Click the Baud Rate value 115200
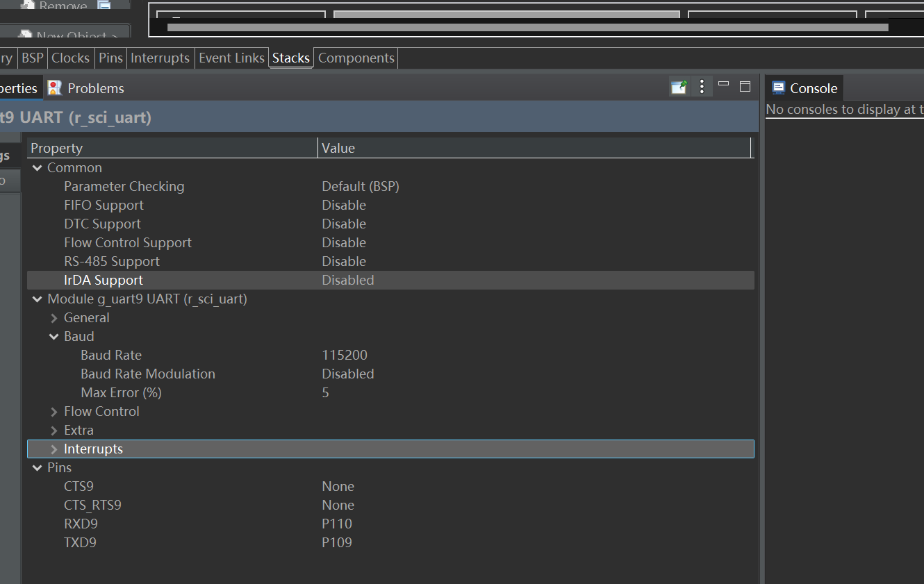 (345, 356)
